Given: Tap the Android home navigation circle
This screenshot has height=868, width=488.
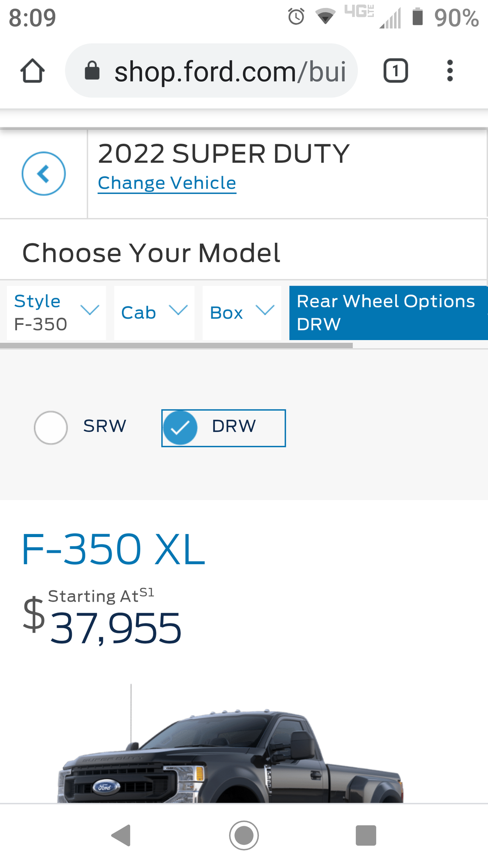Looking at the screenshot, I should tap(244, 844).
